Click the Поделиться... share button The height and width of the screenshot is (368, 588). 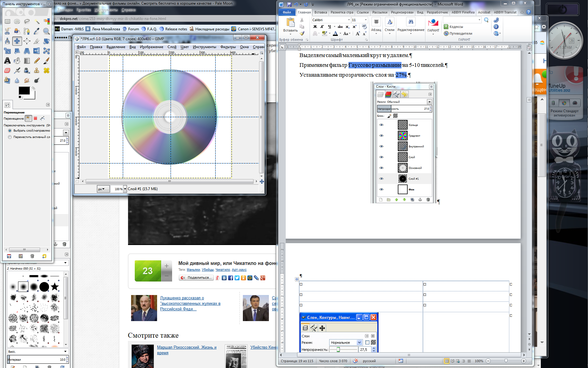[x=196, y=278]
